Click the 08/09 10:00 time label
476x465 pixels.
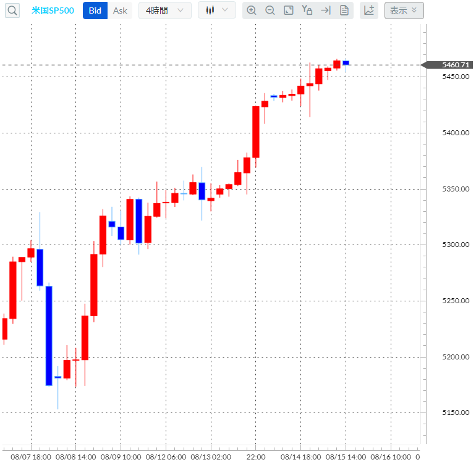pos(121,457)
